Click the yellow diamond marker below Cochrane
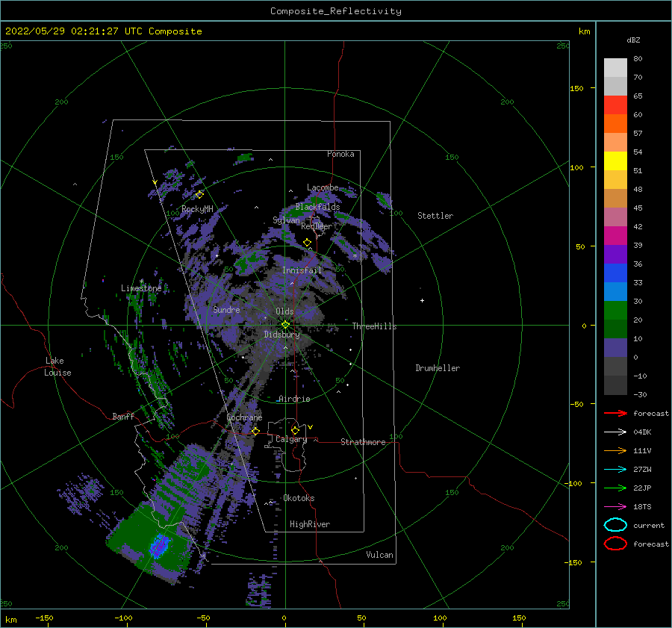 click(255, 431)
